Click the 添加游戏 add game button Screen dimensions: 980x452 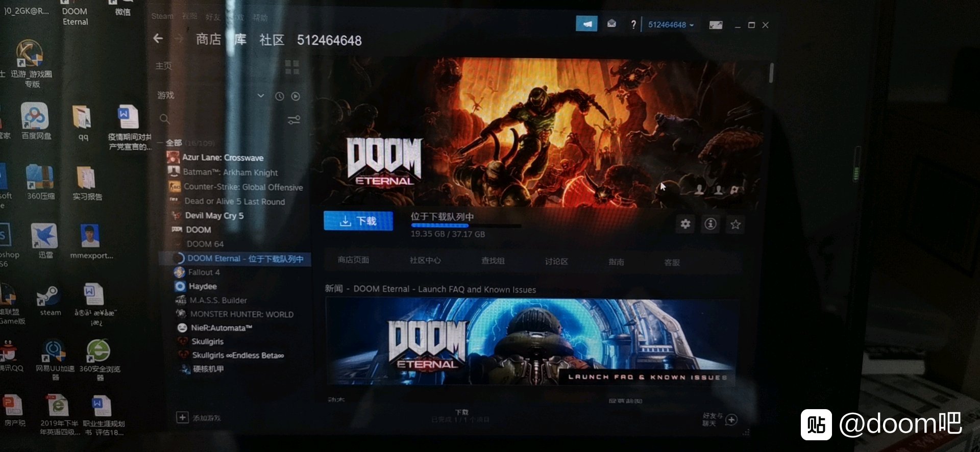[199, 418]
